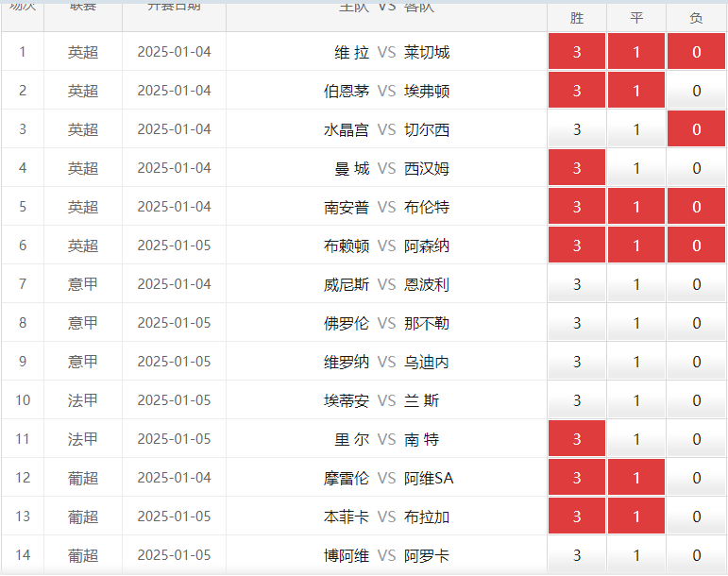Select loss (0) for 本菲卡 VS 布拉加

(696, 517)
